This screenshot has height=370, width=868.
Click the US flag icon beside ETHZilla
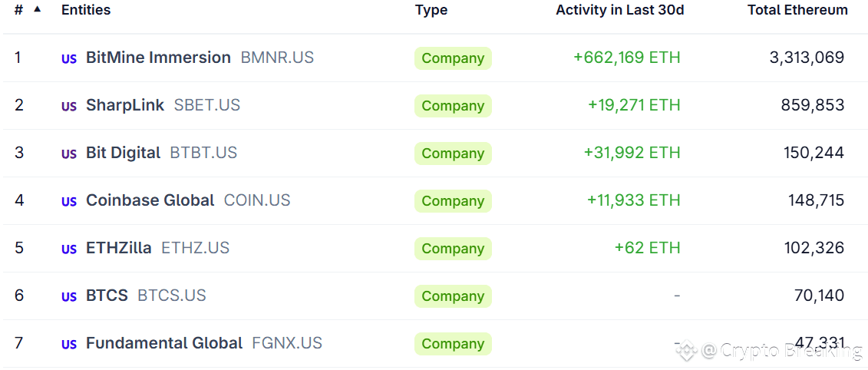coord(69,249)
